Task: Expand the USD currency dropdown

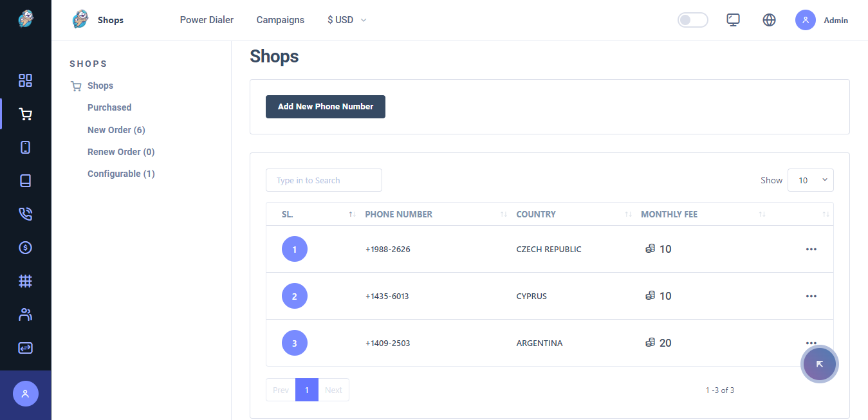Action: tap(346, 20)
